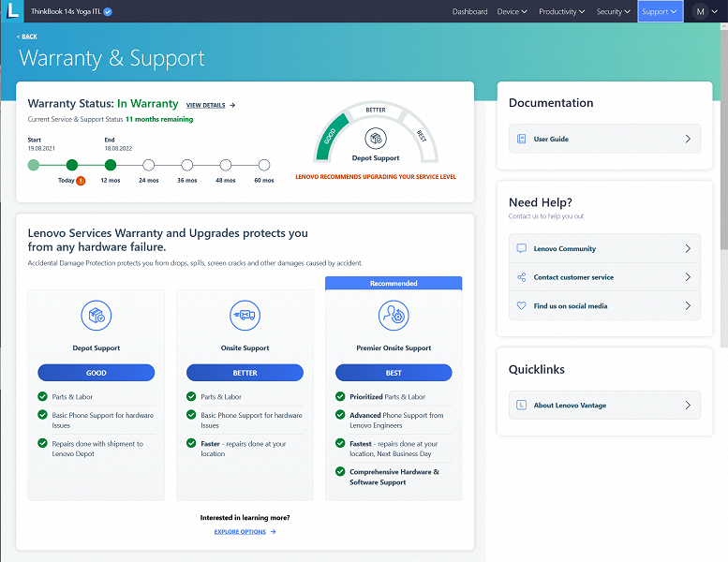Select the BEST service level button
The height and width of the screenshot is (562, 728).
(394, 373)
